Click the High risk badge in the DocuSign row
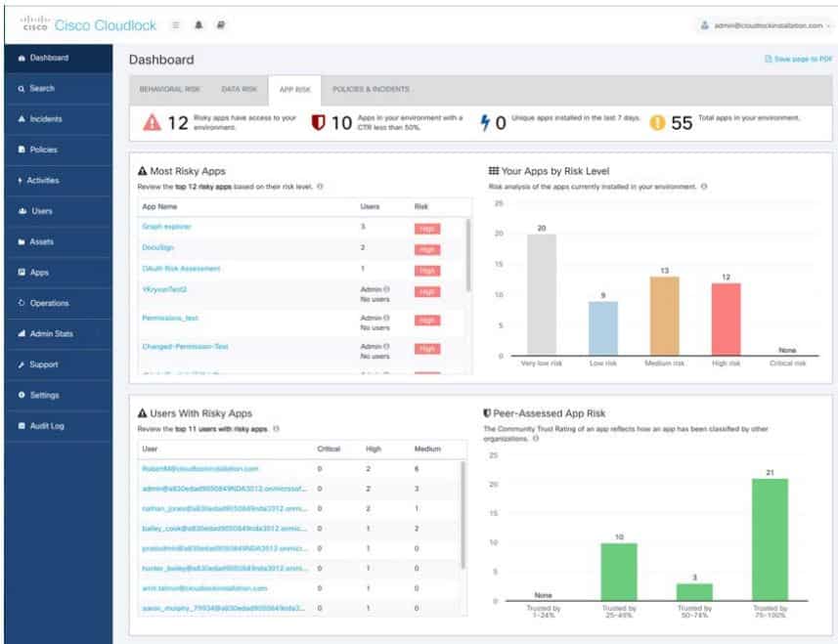Screen dimensions: 838x644 (x=427, y=250)
